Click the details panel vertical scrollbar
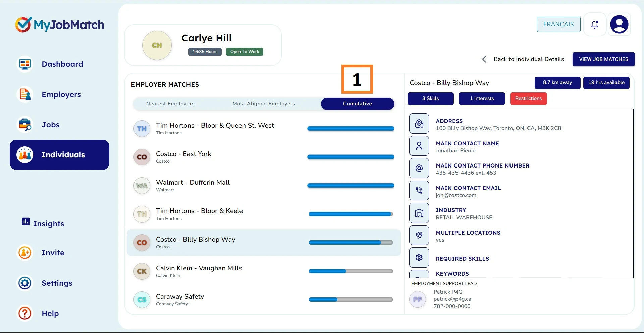Image resolution: width=644 pixels, height=333 pixels. click(x=633, y=193)
